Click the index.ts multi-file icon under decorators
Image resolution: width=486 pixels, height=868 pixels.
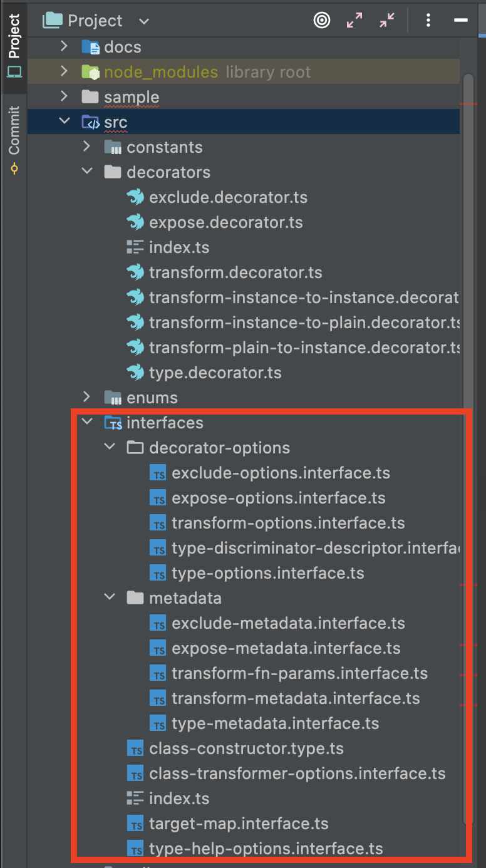pyautogui.click(x=135, y=247)
